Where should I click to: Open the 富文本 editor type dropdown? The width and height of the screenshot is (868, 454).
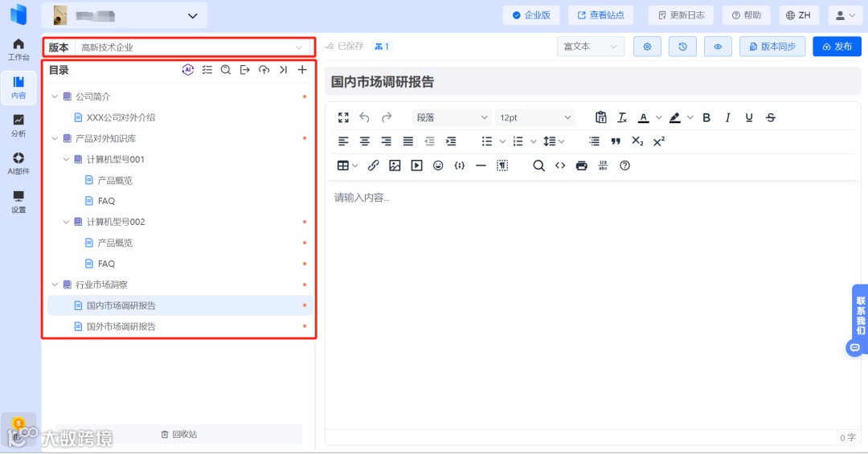click(591, 47)
